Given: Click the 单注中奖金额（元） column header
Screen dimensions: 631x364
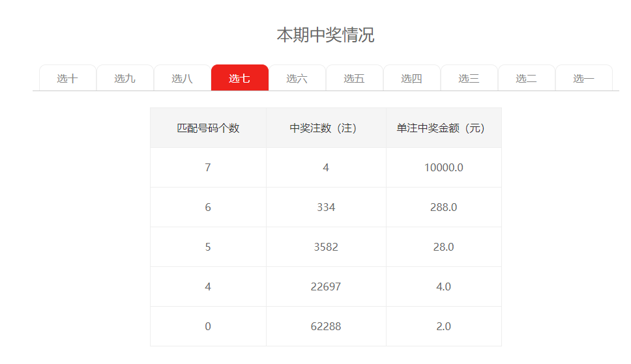Looking at the screenshot, I should coord(443,128).
